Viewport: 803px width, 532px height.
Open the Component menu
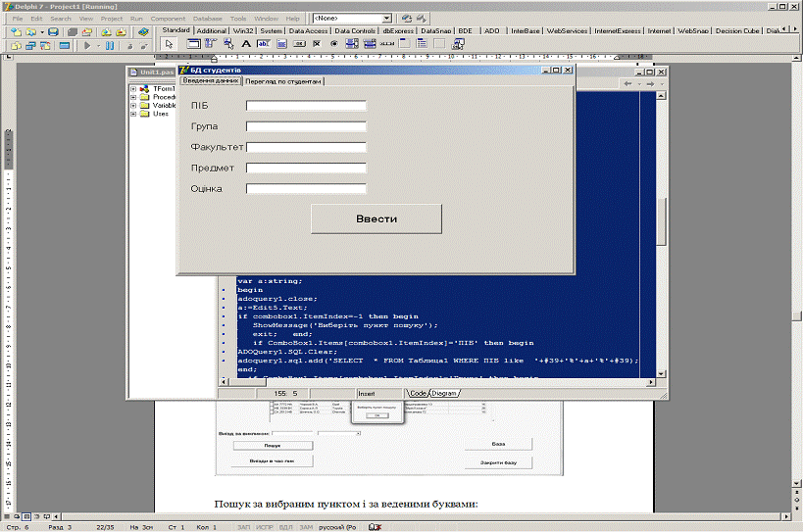tap(166, 19)
